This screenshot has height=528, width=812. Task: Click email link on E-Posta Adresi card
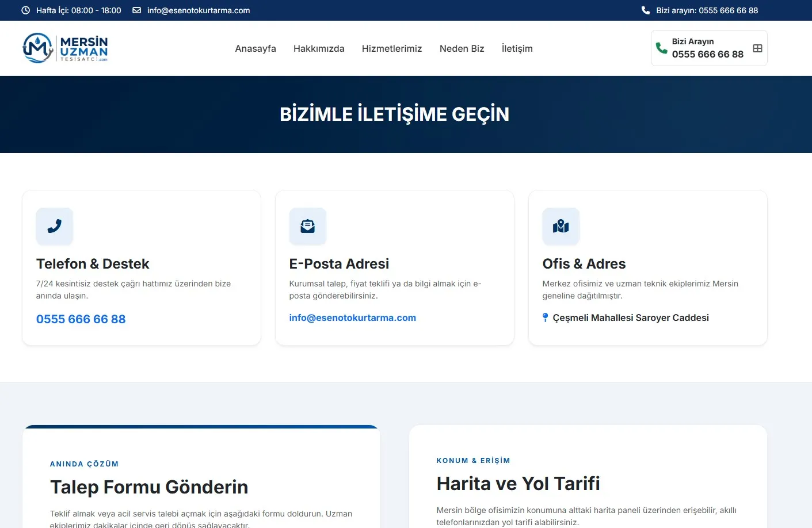click(x=353, y=317)
